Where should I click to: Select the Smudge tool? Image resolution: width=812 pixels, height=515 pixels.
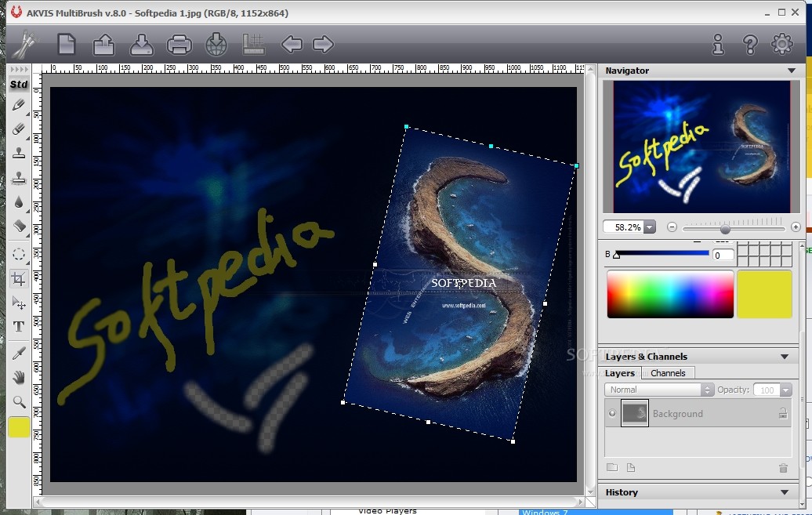click(19, 226)
